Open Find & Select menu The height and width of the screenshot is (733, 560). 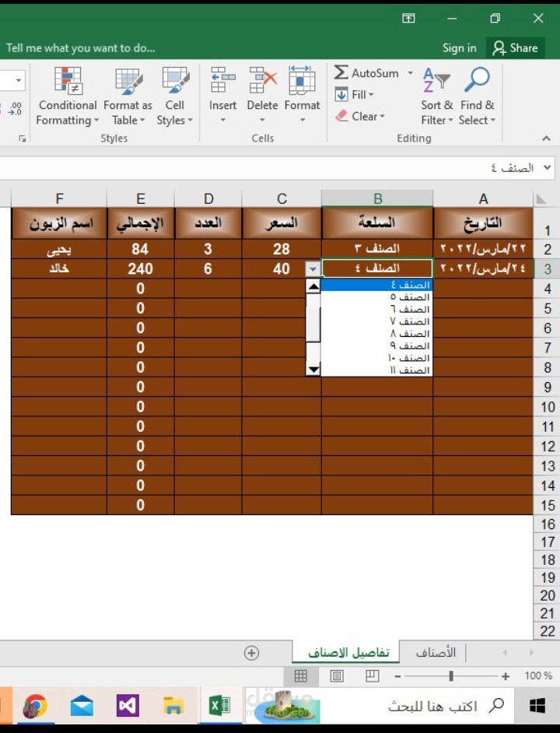tap(477, 96)
